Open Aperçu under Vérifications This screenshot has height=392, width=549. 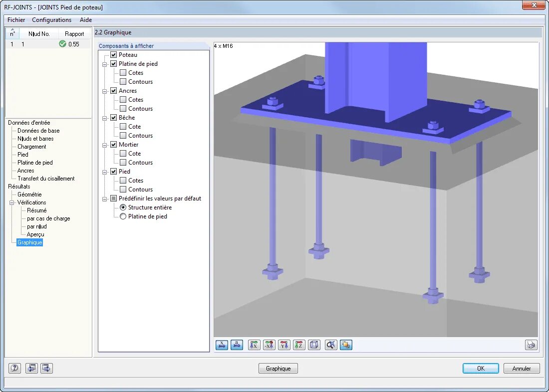coord(35,234)
